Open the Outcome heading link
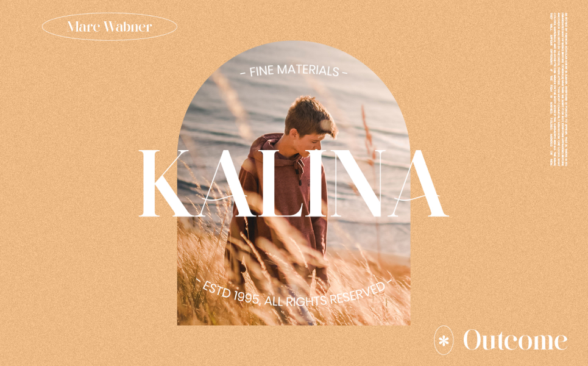This screenshot has width=588, height=366. 515,340
